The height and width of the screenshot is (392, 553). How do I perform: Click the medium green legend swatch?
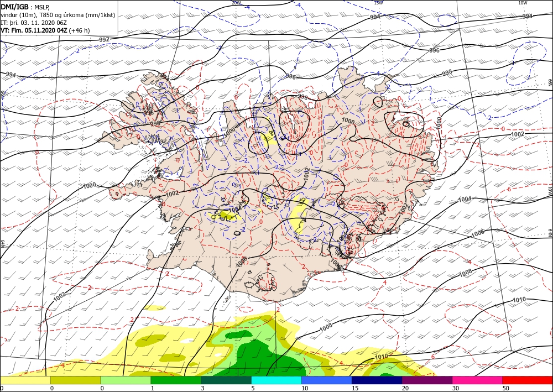pos(176,380)
